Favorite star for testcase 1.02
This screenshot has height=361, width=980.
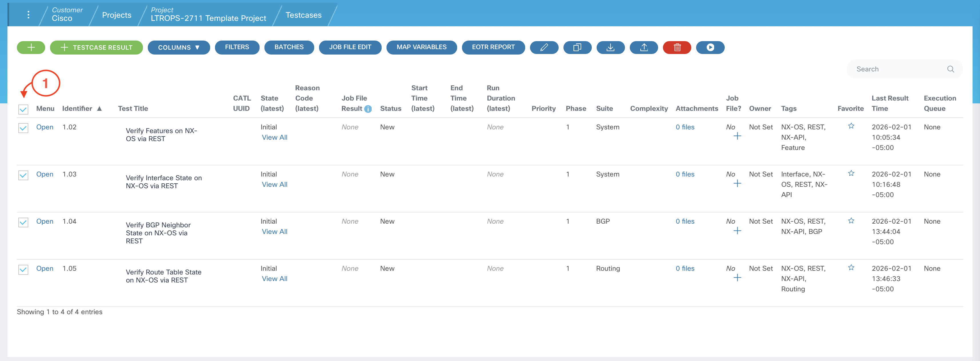[851, 126]
